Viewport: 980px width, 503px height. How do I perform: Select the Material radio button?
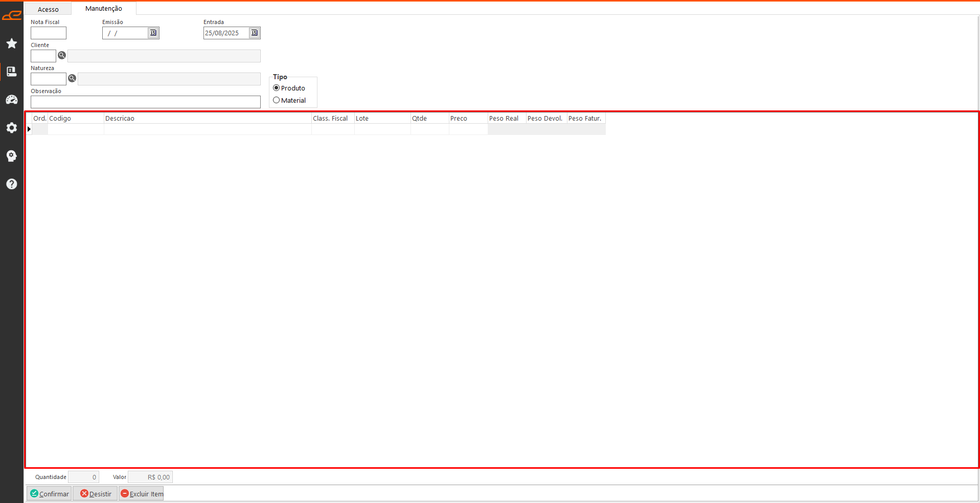(277, 100)
